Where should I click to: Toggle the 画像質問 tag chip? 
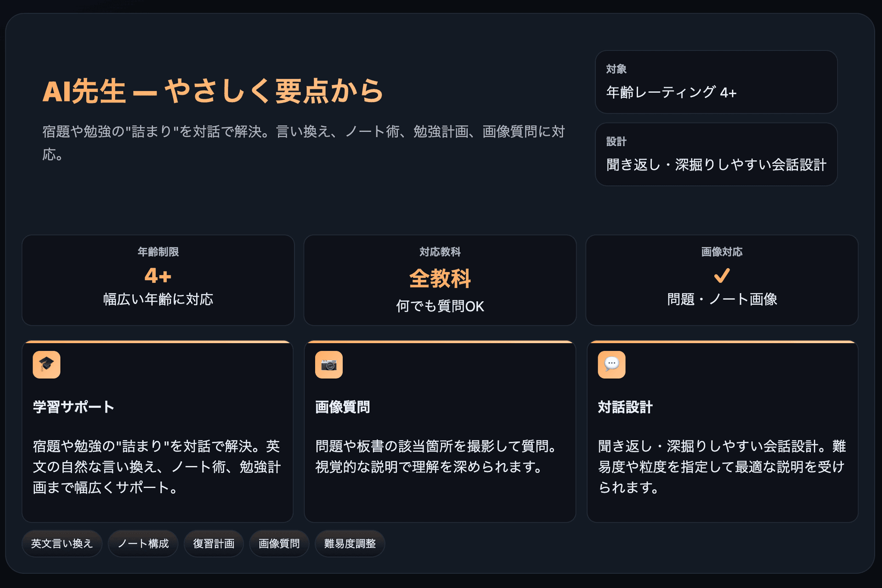[279, 543]
